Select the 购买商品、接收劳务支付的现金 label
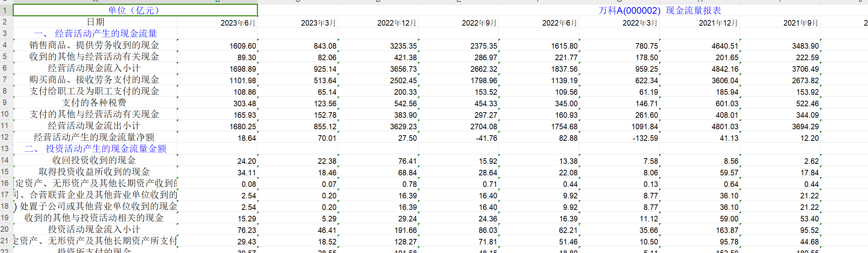 95,80
